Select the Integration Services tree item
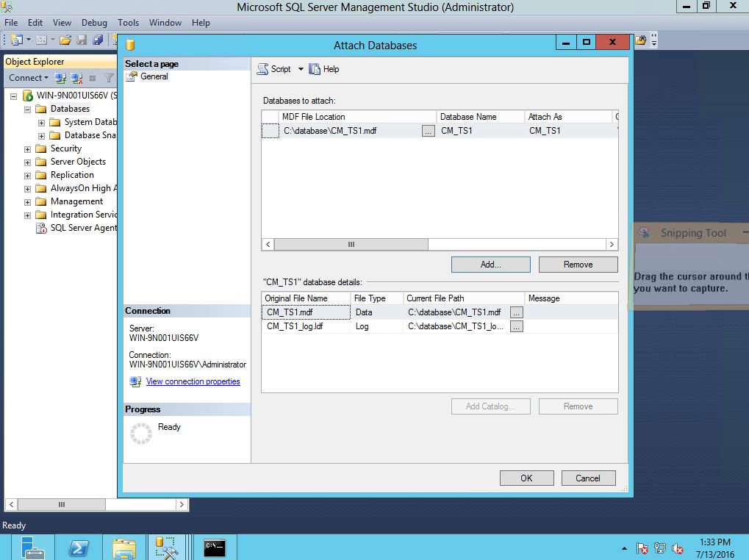The height and width of the screenshot is (560, 749). pyautogui.click(x=84, y=215)
